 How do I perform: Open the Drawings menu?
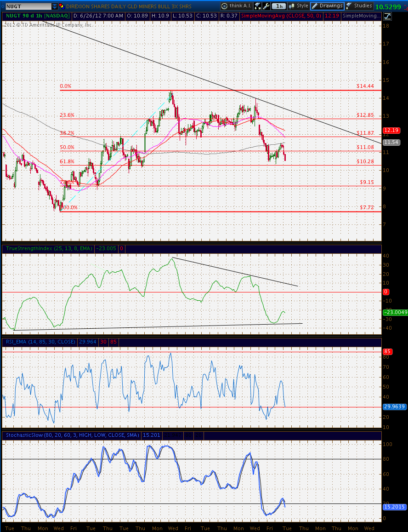click(327, 6)
